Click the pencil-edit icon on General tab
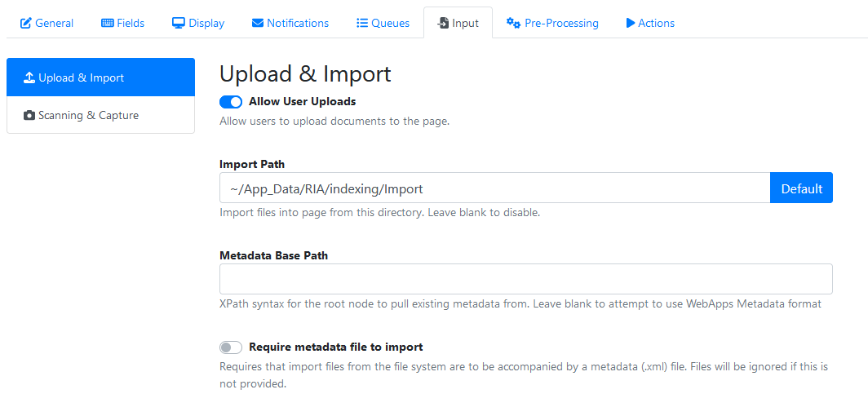Viewport: 868px width, 416px height. tap(26, 23)
